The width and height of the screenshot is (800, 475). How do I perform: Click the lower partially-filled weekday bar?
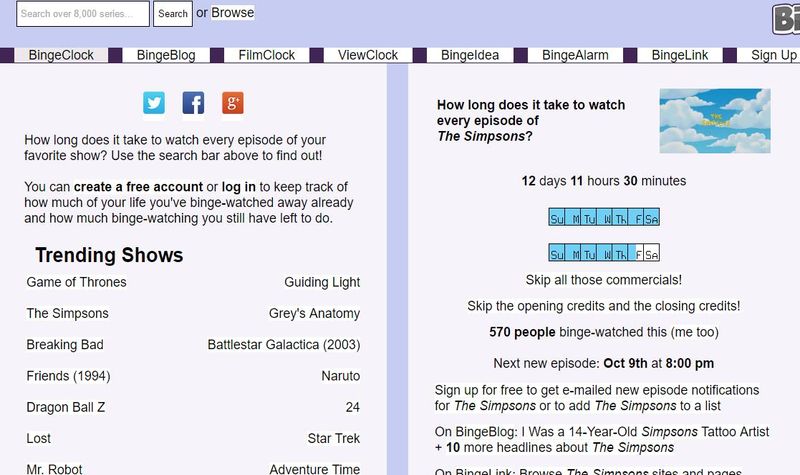(604, 253)
